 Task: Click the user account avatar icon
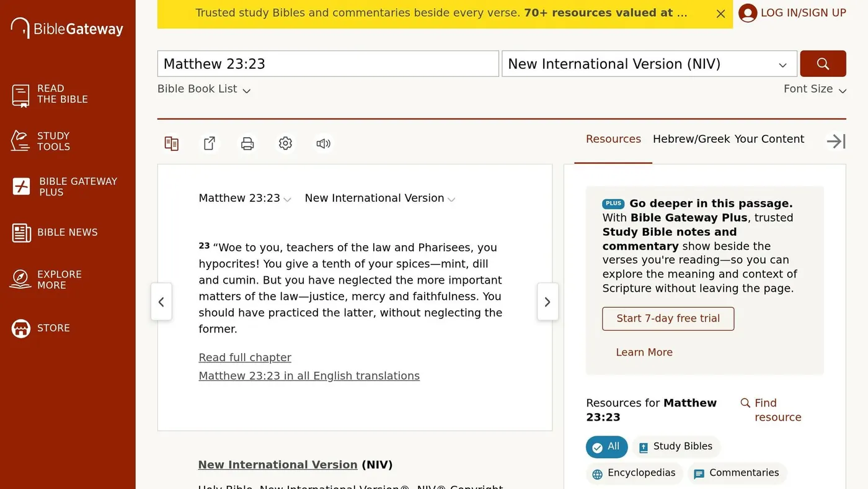(747, 13)
